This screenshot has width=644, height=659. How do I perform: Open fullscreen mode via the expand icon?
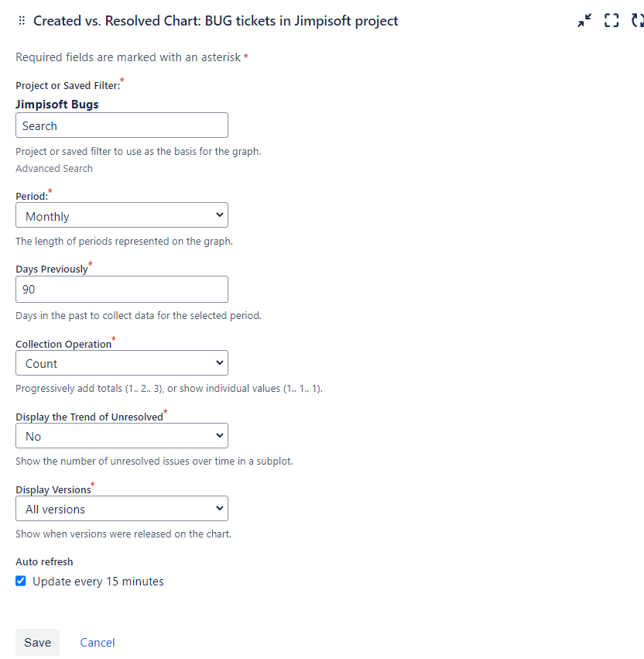611,21
